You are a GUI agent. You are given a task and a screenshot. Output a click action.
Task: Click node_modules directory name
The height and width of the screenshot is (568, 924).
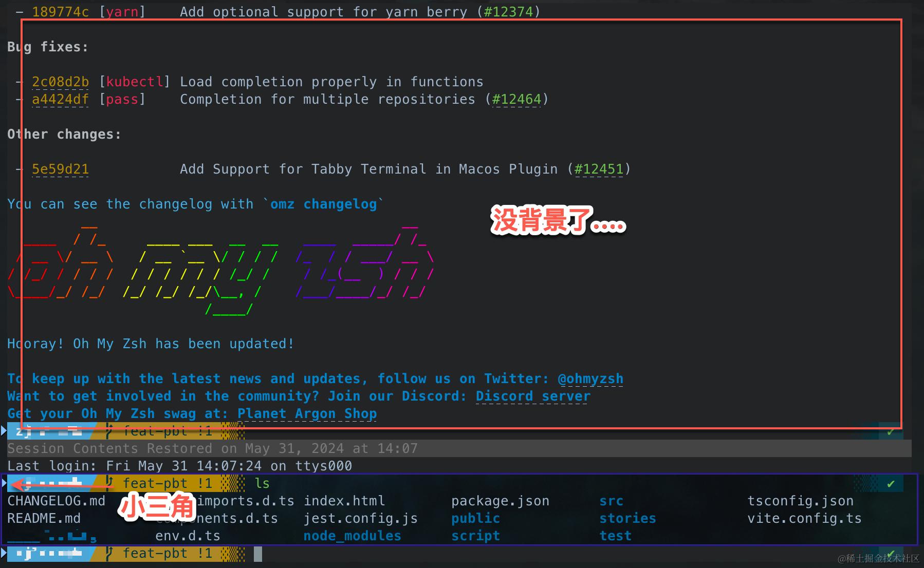pos(352,536)
